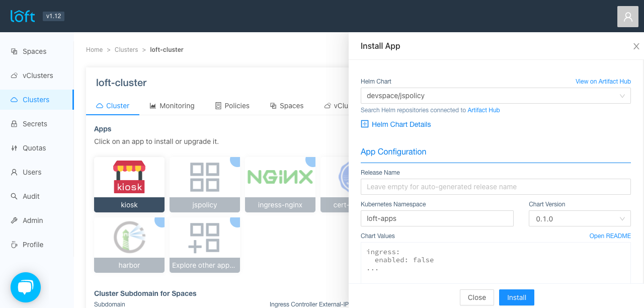This screenshot has width=644, height=308.
Task: Choose the ingress-nginx app tile
Action: (280, 184)
